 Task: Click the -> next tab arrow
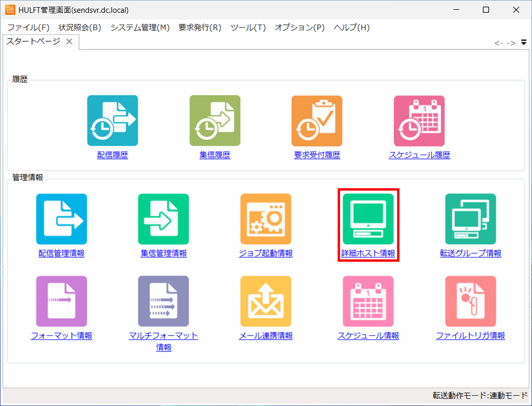pyautogui.click(x=511, y=43)
